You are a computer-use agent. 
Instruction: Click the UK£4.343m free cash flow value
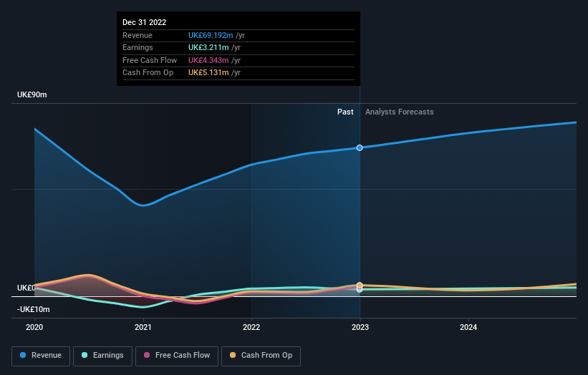click(x=208, y=60)
